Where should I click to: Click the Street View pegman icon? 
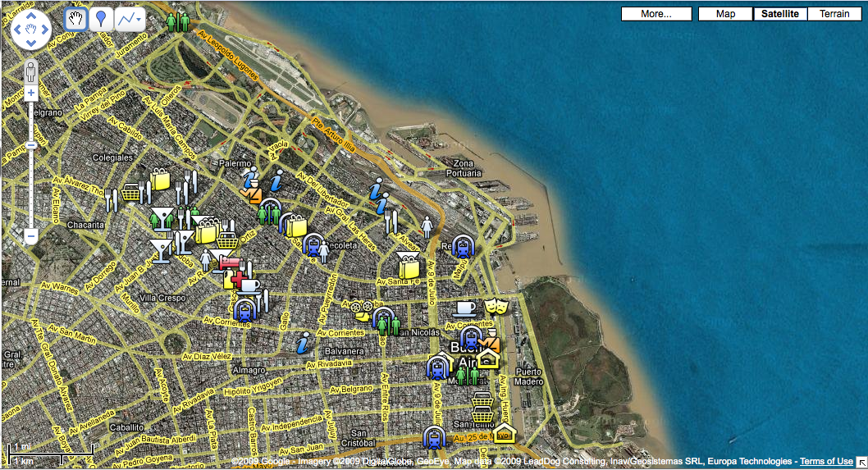[31, 71]
